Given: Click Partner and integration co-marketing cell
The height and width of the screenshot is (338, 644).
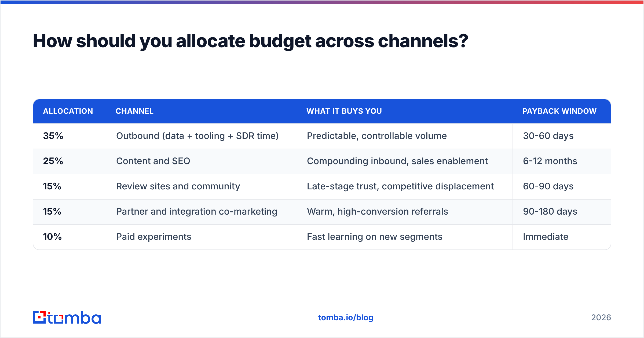Looking at the screenshot, I should (x=202, y=212).
